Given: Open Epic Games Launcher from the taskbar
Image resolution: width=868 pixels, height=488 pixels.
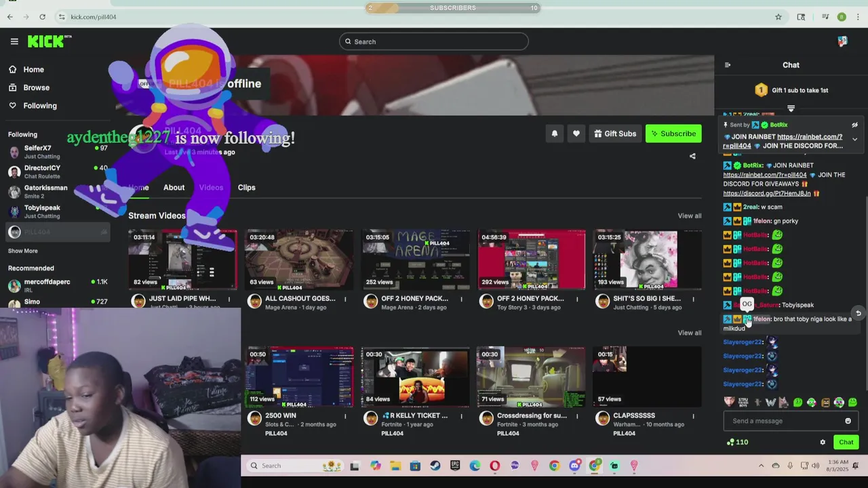Looking at the screenshot, I should pos(455,466).
